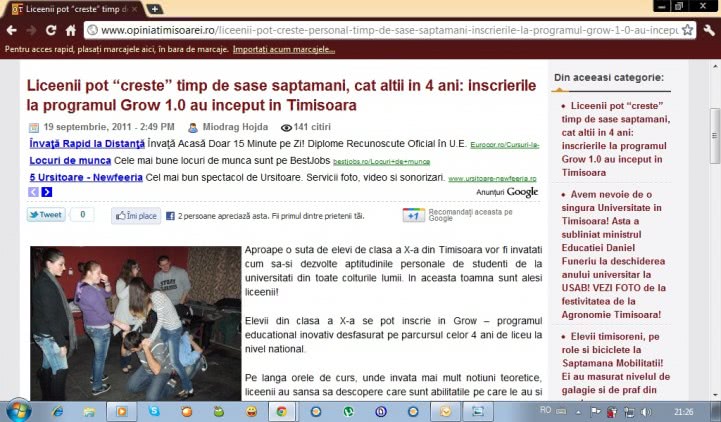Screen dimensions: 721x422
Task: Open Windows Explorer folder taskbar icon
Action: (x=89, y=411)
